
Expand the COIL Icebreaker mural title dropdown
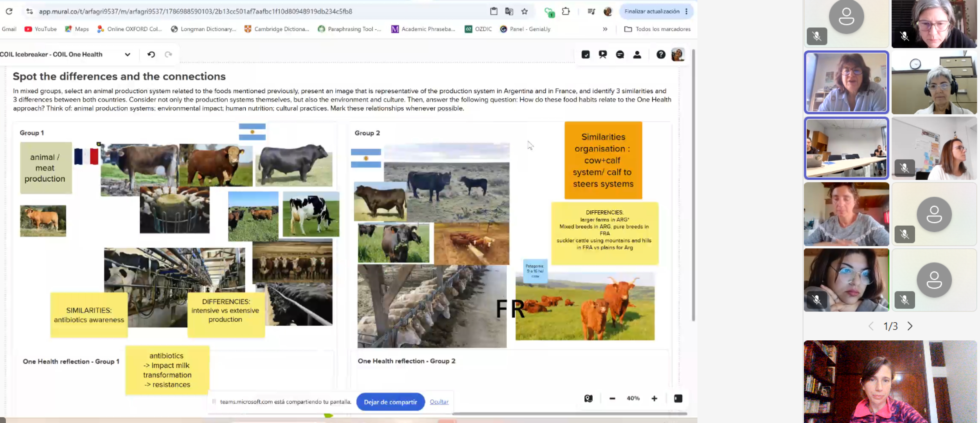click(x=128, y=54)
